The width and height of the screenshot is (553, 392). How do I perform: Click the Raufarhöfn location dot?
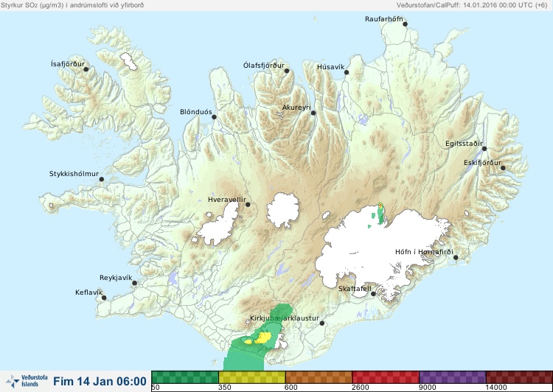tap(406, 24)
